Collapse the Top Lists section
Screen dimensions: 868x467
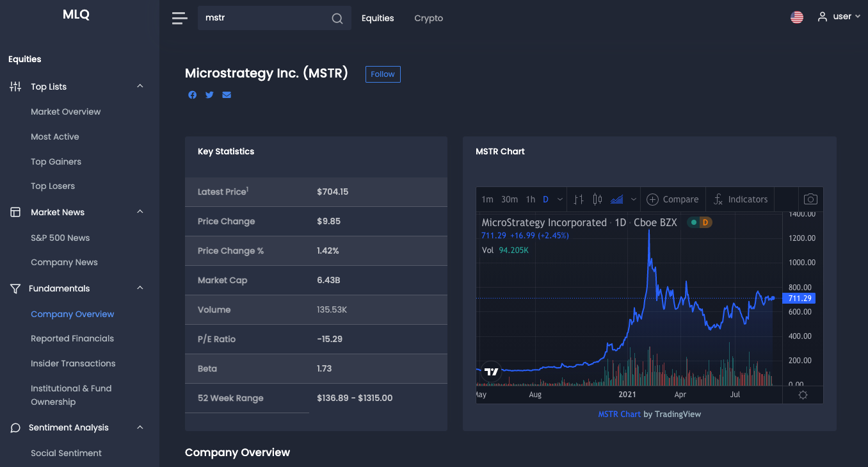tap(140, 86)
